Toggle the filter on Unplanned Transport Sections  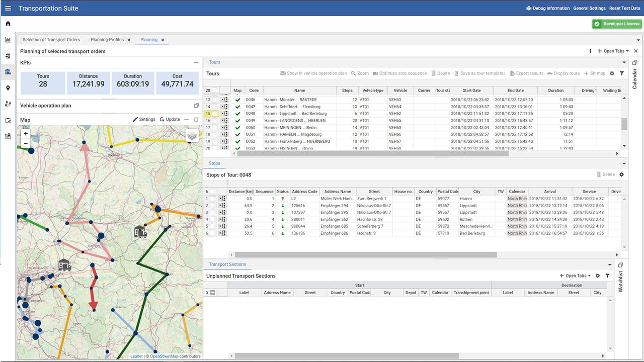tap(607, 276)
